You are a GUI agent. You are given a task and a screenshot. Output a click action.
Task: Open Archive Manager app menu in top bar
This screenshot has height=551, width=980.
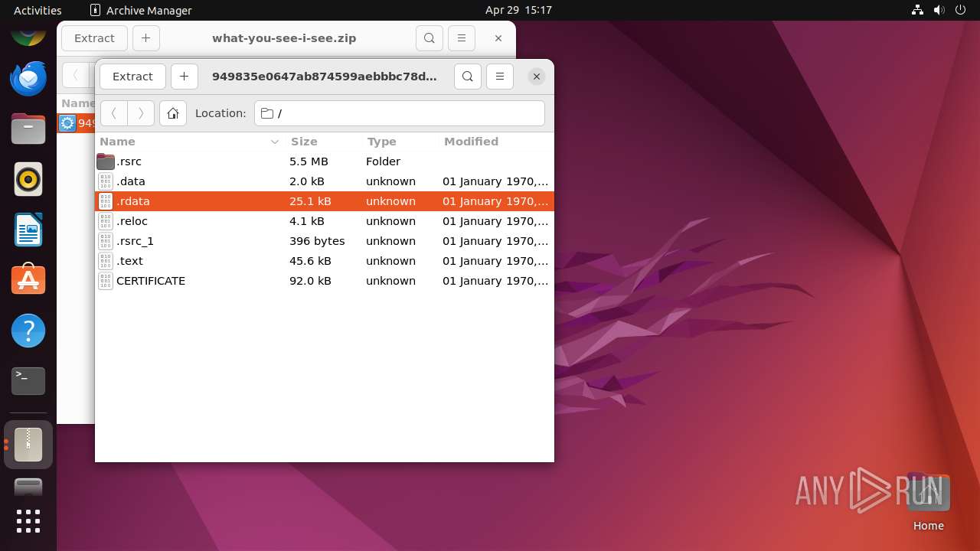tap(141, 10)
